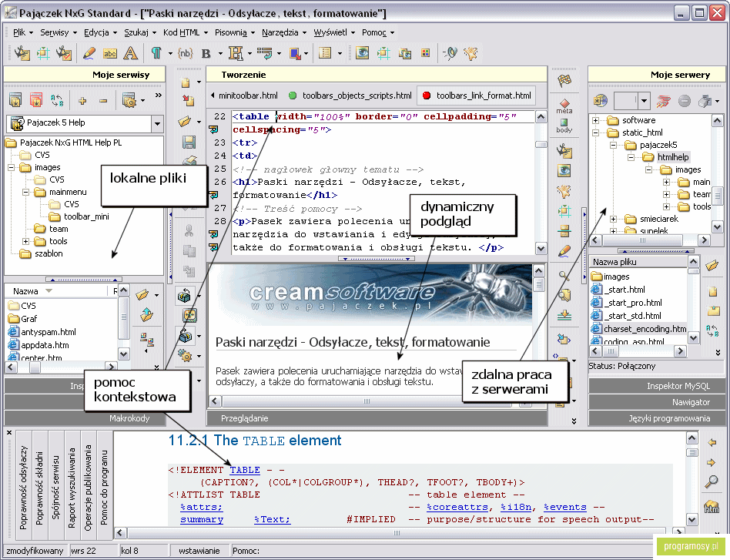Switch to the minitoolbar.html tab
This screenshot has width=730, height=560.
[x=248, y=96]
